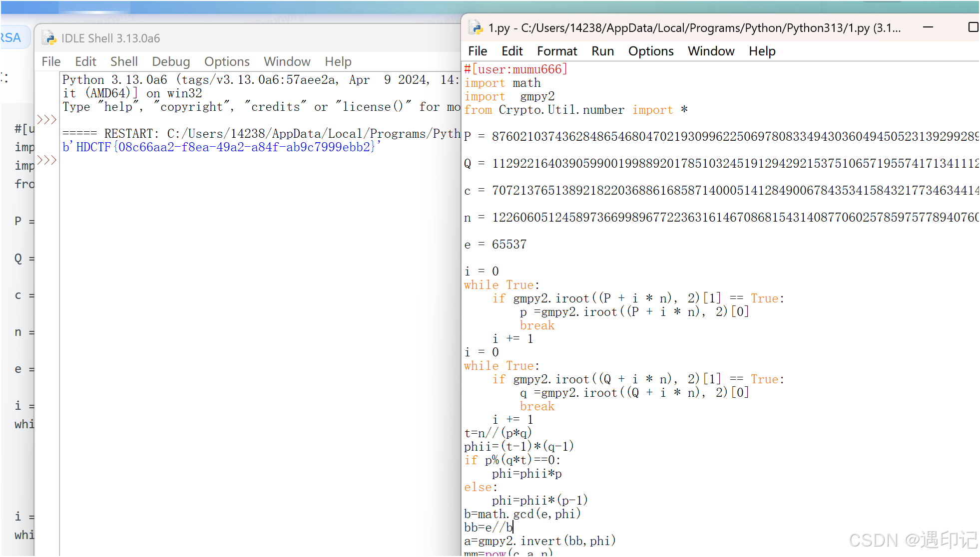The width and height of the screenshot is (980, 557).
Task: Open the editor's Help menu
Action: [762, 51]
